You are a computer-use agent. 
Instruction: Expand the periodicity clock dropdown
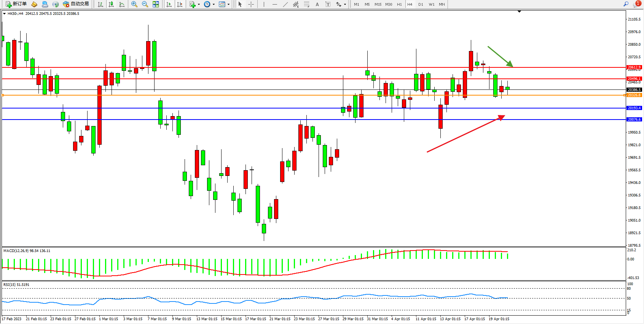pyautogui.click(x=214, y=5)
